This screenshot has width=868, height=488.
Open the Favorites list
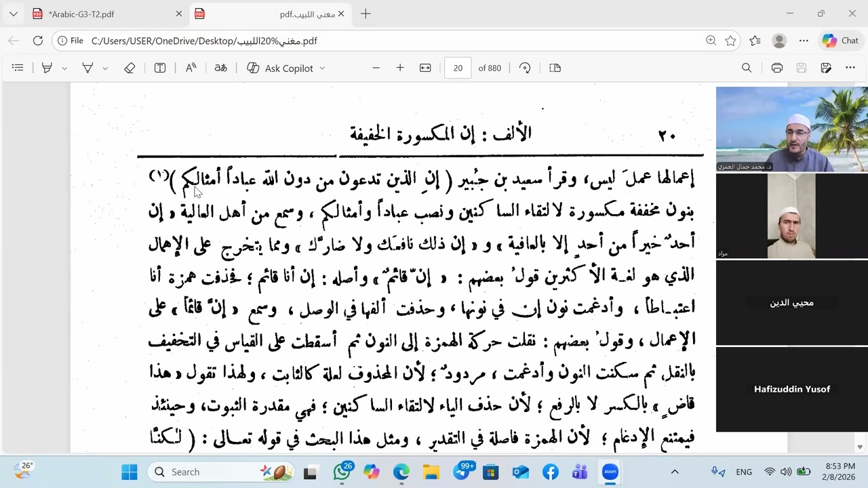click(755, 41)
